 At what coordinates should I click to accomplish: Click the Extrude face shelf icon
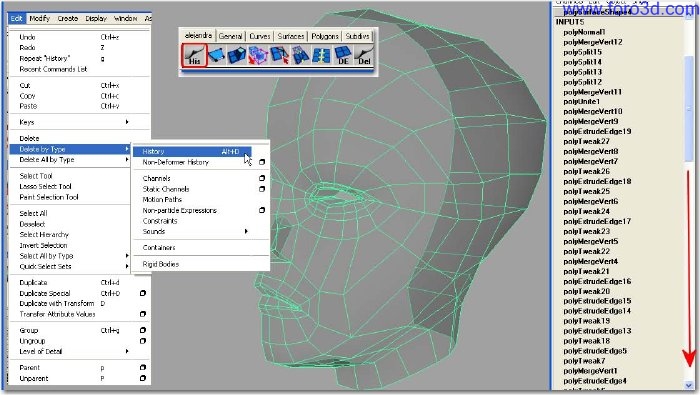point(237,55)
